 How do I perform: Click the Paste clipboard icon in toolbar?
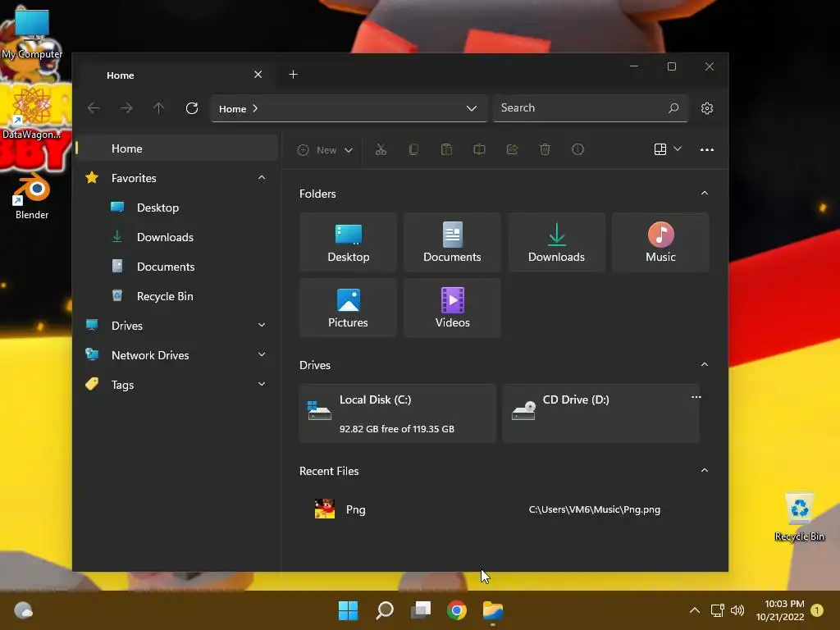(x=446, y=149)
